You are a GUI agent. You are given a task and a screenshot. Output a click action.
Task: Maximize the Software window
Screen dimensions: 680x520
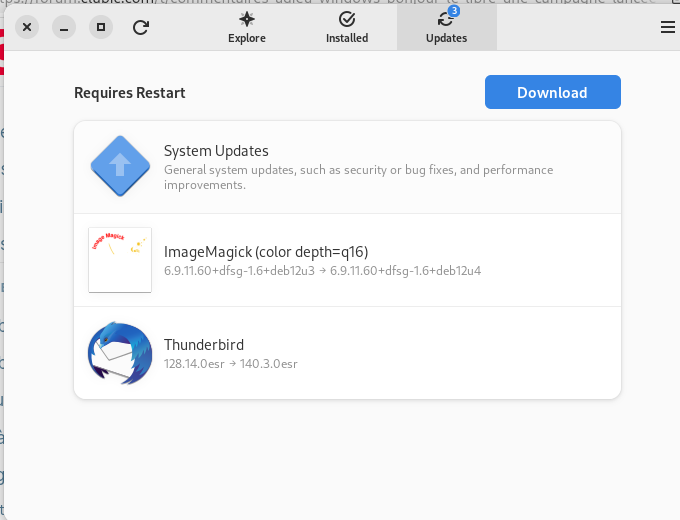click(100, 27)
